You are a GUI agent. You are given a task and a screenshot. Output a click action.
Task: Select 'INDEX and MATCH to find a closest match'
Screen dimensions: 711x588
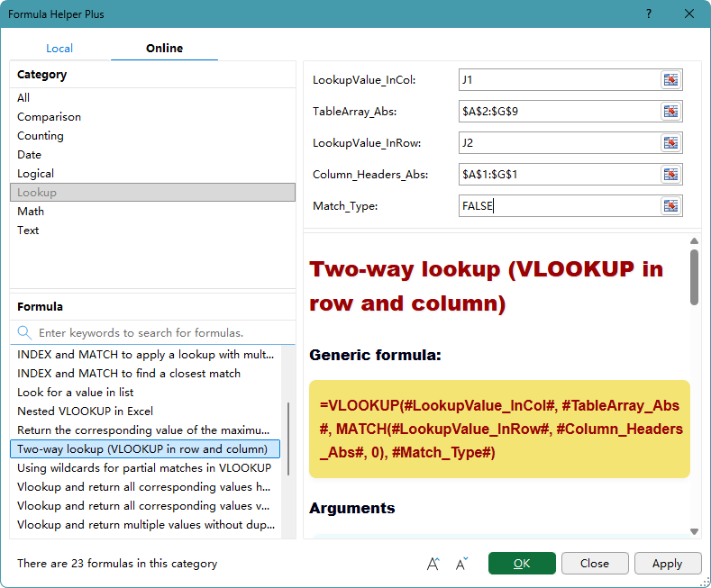145,374
